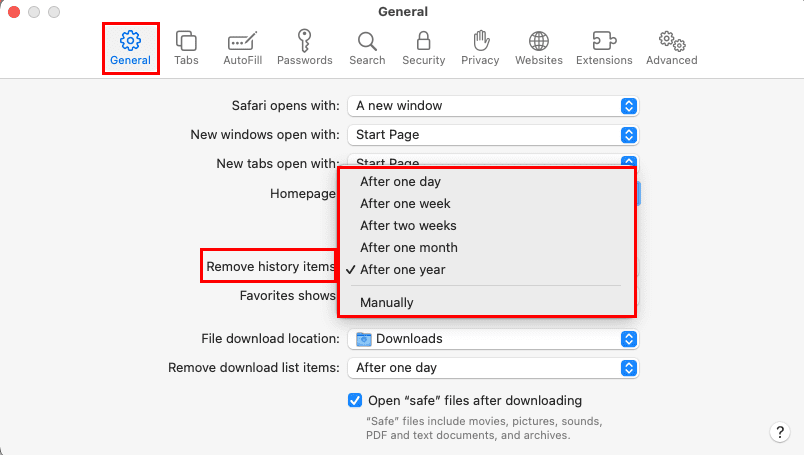Select After one week from menu
This screenshot has height=455, width=804.
coord(405,204)
